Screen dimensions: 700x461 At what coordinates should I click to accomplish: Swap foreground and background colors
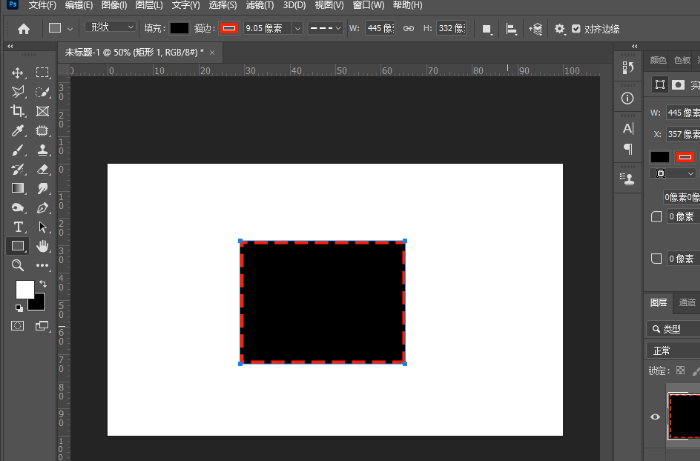coord(43,284)
